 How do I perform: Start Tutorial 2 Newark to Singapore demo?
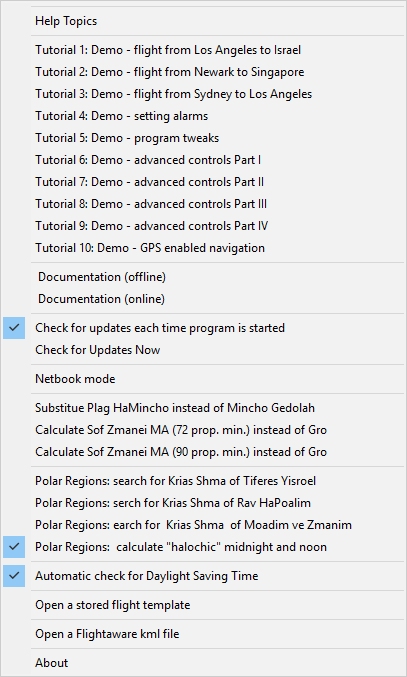[x=203, y=72]
